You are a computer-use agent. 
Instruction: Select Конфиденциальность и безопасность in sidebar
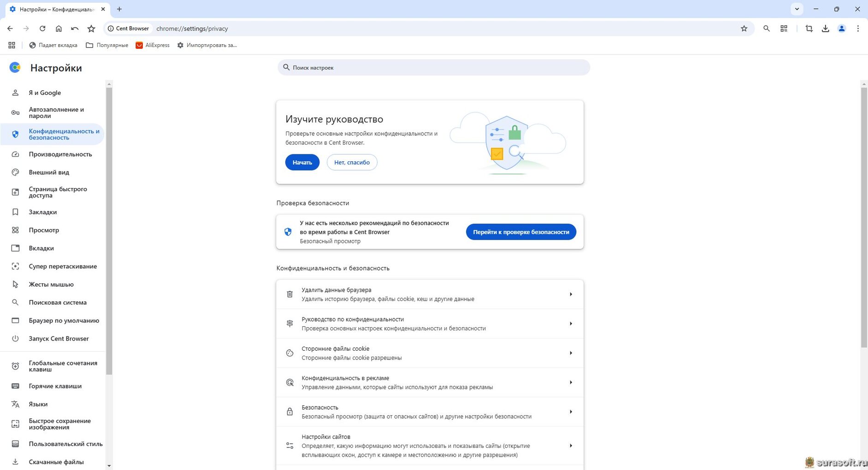(52, 134)
